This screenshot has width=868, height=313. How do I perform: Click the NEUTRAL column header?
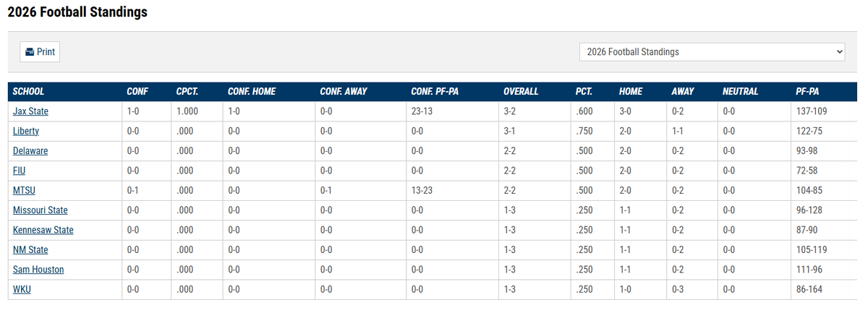point(740,92)
